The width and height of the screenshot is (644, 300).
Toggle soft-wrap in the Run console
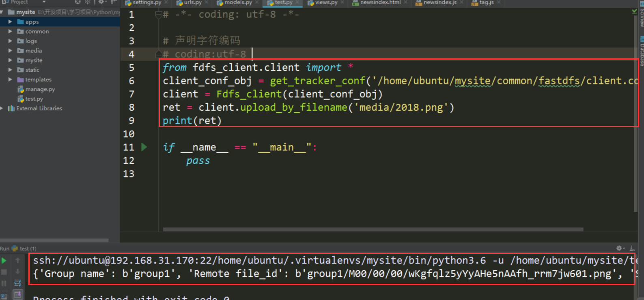pos(17,283)
